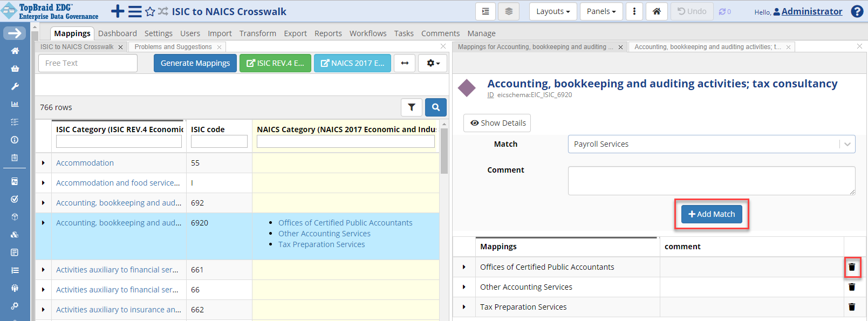This screenshot has height=321, width=868.
Task: Open the Match dropdown showing Payroll Services
Action: tap(711, 144)
